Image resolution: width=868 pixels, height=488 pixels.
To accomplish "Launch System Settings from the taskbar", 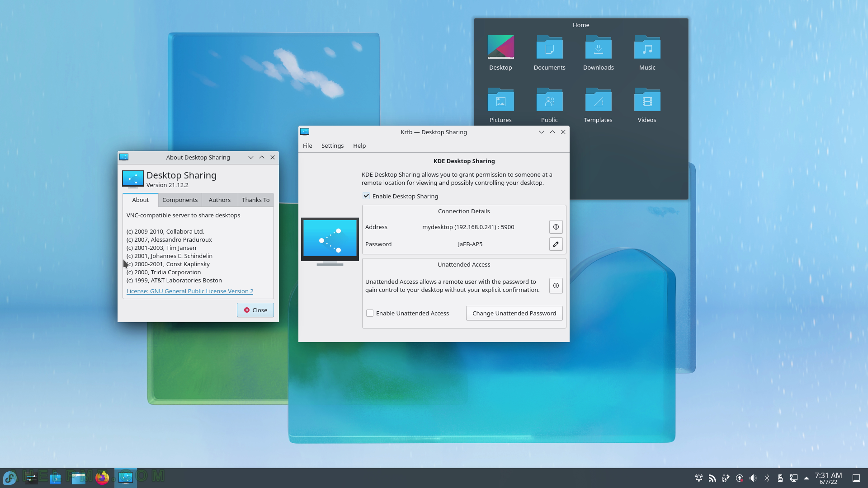I will point(32,478).
